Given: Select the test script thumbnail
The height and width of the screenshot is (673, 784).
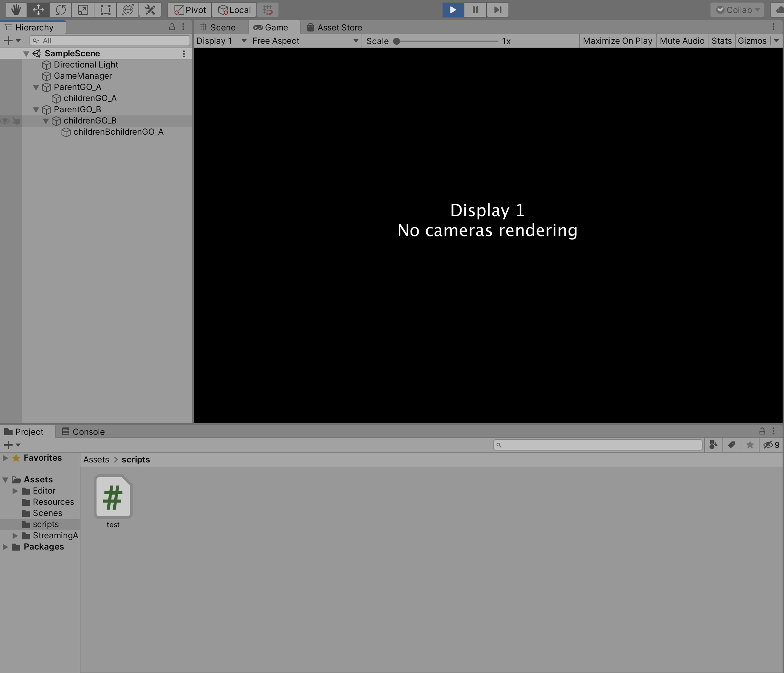Looking at the screenshot, I should click(113, 496).
